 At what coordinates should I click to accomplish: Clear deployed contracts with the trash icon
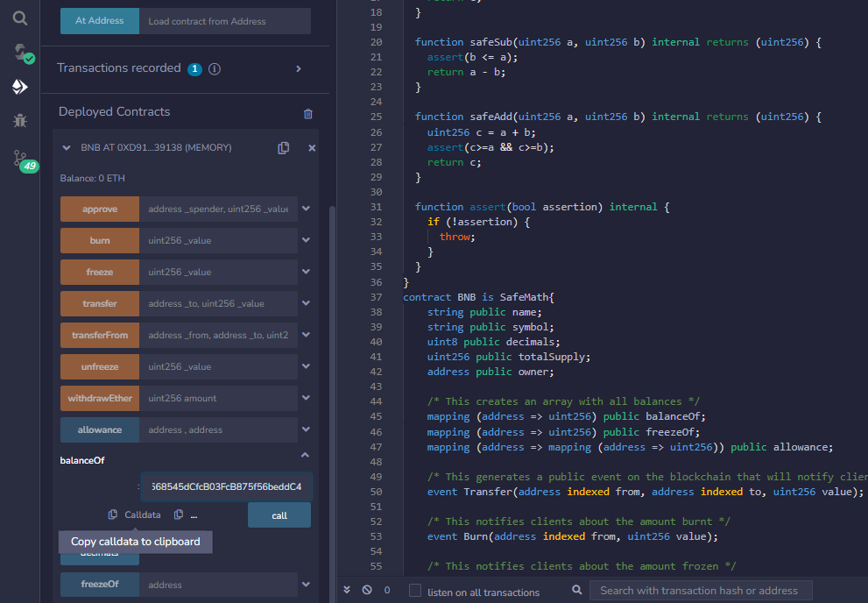[308, 114]
